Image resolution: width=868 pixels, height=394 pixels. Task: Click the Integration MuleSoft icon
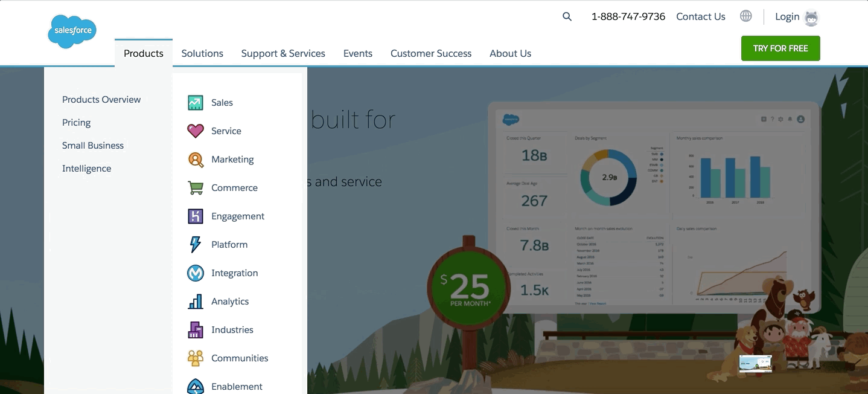(x=196, y=273)
